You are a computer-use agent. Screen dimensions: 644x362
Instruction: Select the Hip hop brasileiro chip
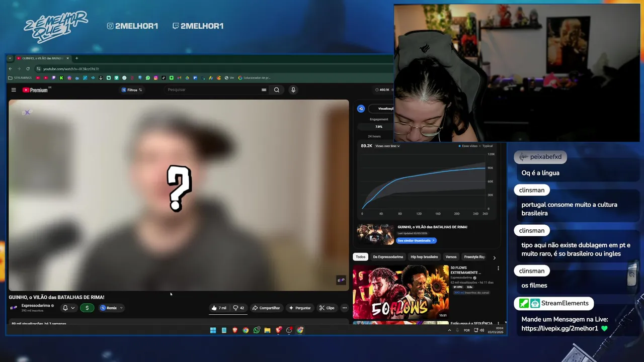(424, 257)
